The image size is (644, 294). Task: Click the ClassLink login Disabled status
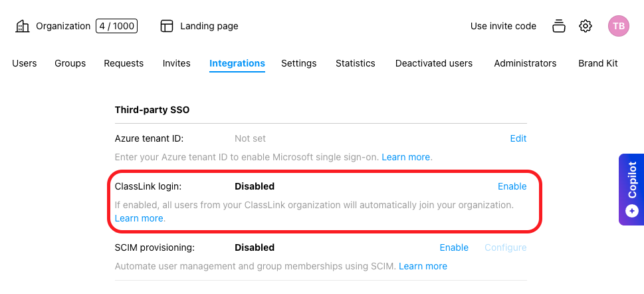pyautogui.click(x=255, y=186)
